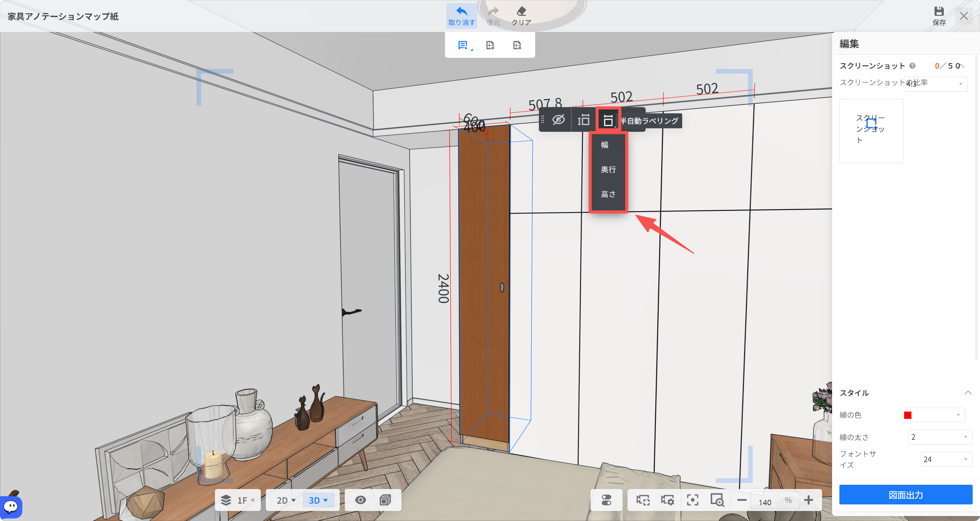Close the annotation editor window

pos(964,16)
